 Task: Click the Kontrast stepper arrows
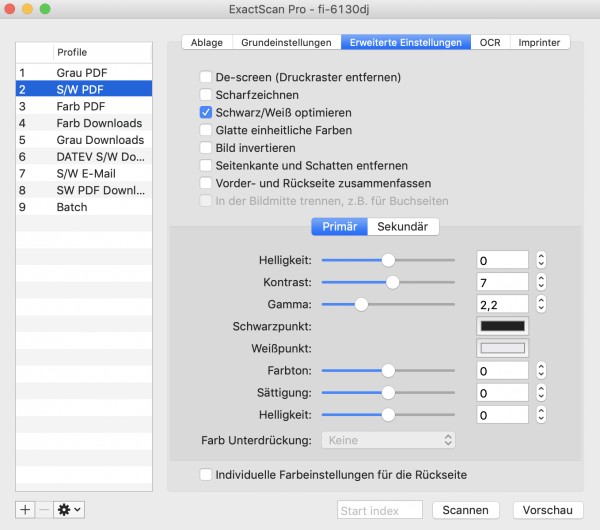(x=541, y=282)
